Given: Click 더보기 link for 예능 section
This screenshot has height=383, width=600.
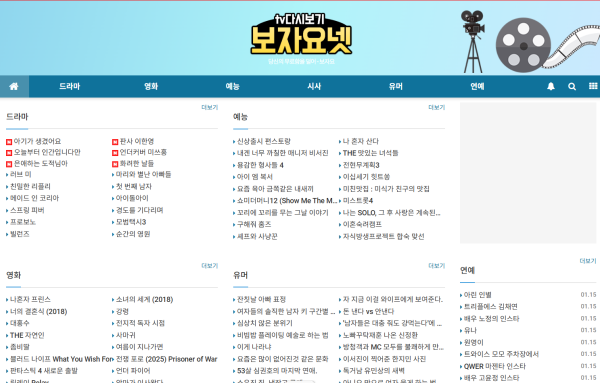Looking at the screenshot, I should pos(437,108).
